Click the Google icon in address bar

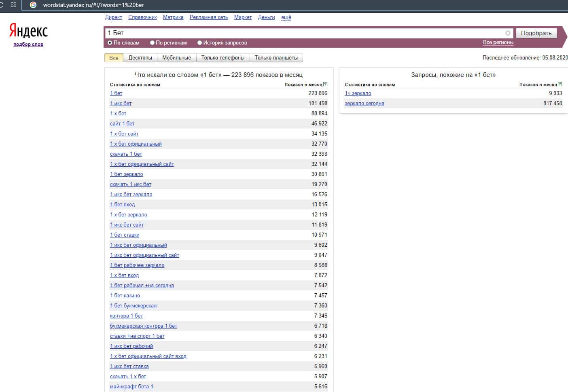tap(33, 5)
